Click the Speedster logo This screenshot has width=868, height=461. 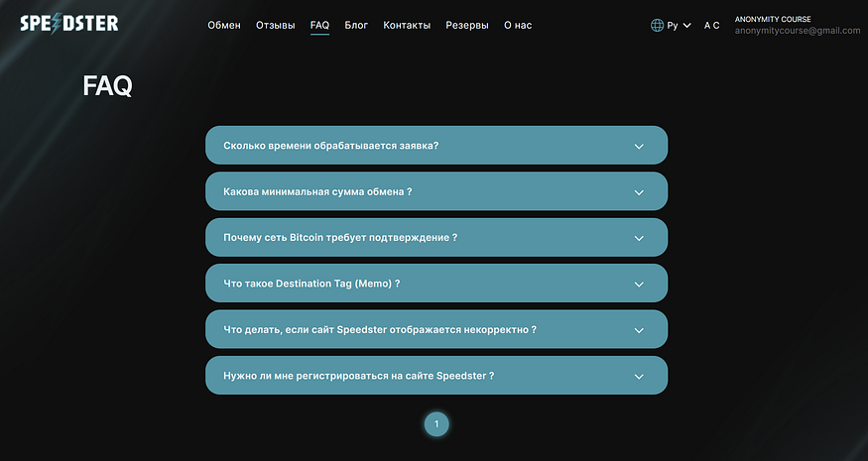[69, 23]
